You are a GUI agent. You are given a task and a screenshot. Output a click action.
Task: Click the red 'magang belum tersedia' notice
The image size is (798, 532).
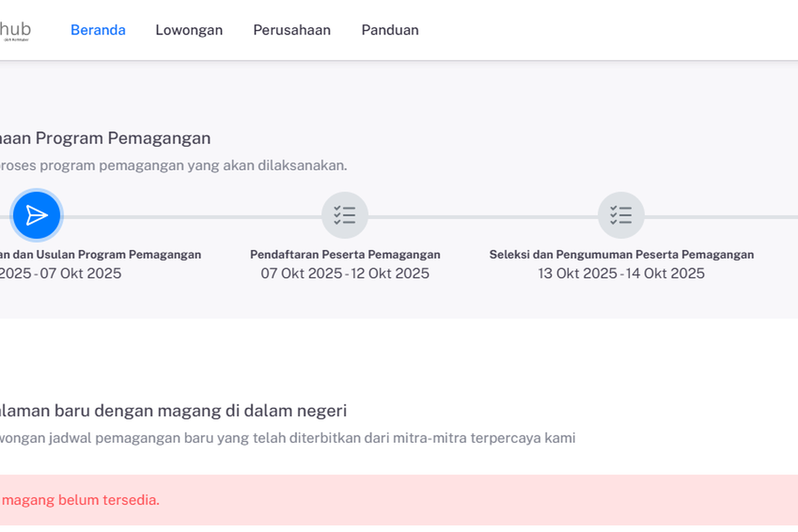coord(80,499)
